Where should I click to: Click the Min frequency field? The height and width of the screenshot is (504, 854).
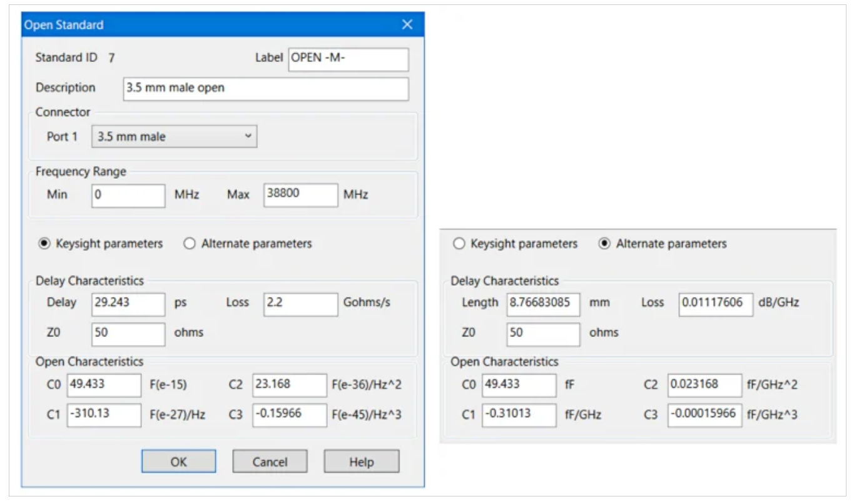click(128, 195)
